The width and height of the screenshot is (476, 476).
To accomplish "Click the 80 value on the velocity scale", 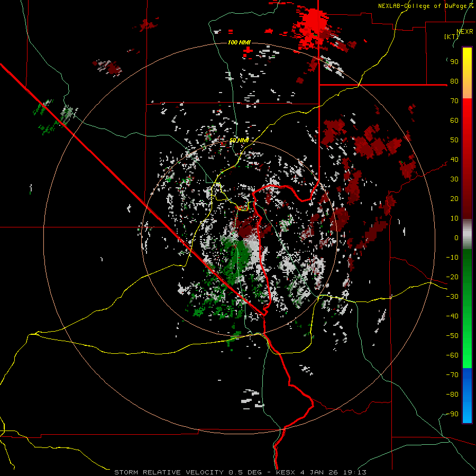I will click(454, 81).
